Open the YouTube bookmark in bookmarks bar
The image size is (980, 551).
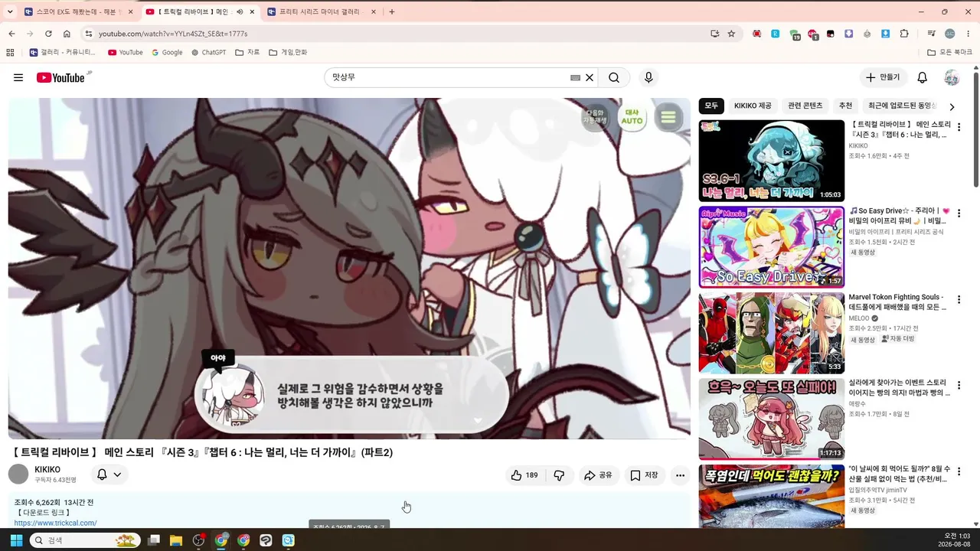click(x=126, y=52)
